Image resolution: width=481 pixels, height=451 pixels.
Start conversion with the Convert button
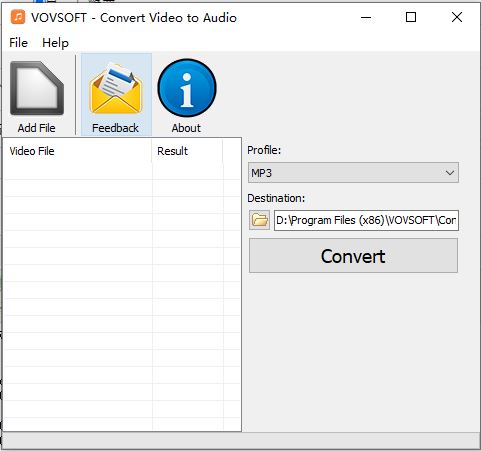[x=353, y=256]
